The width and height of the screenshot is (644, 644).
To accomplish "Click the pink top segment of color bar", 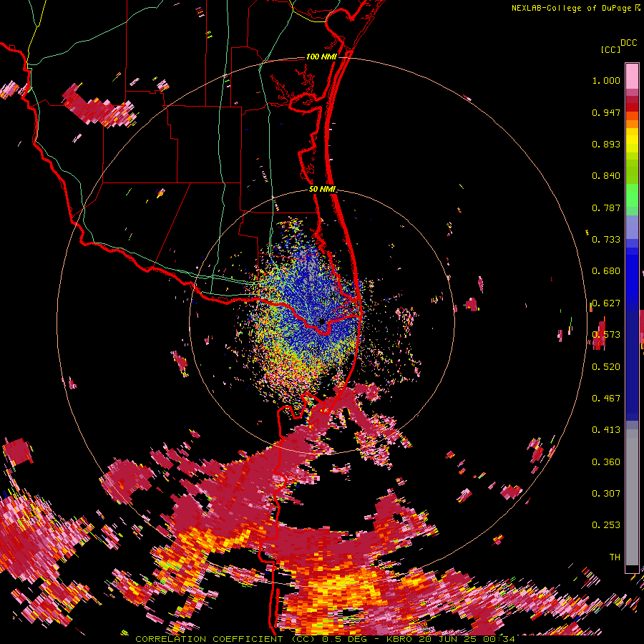I will pyautogui.click(x=632, y=76).
